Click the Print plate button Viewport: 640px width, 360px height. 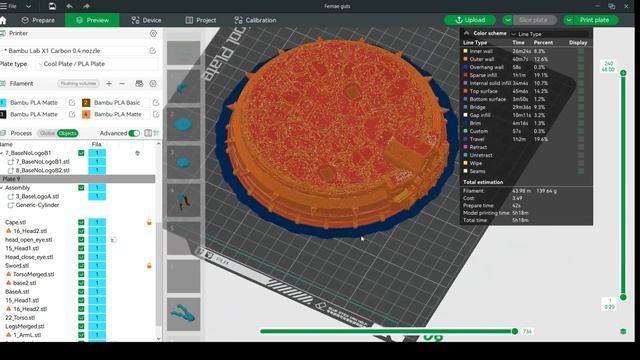coord(595,20)
